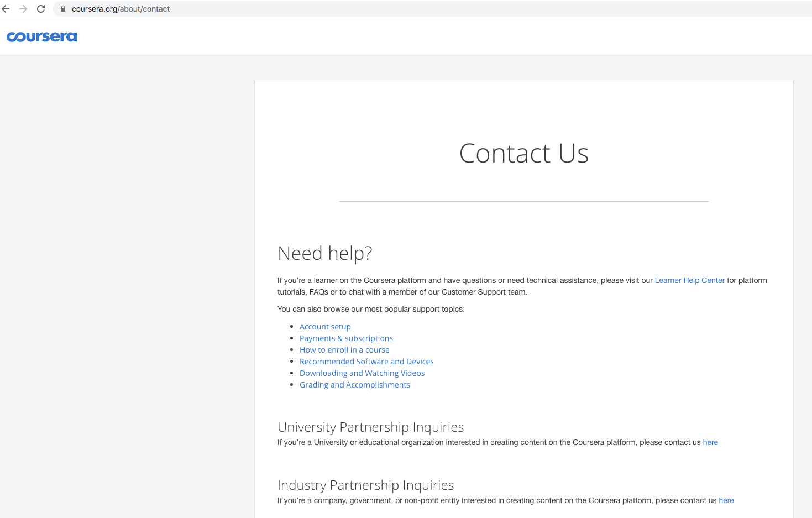The image size is (812, 518).
Task: Reload the page with the refresh icon
Action: click(x=41, y=9)
